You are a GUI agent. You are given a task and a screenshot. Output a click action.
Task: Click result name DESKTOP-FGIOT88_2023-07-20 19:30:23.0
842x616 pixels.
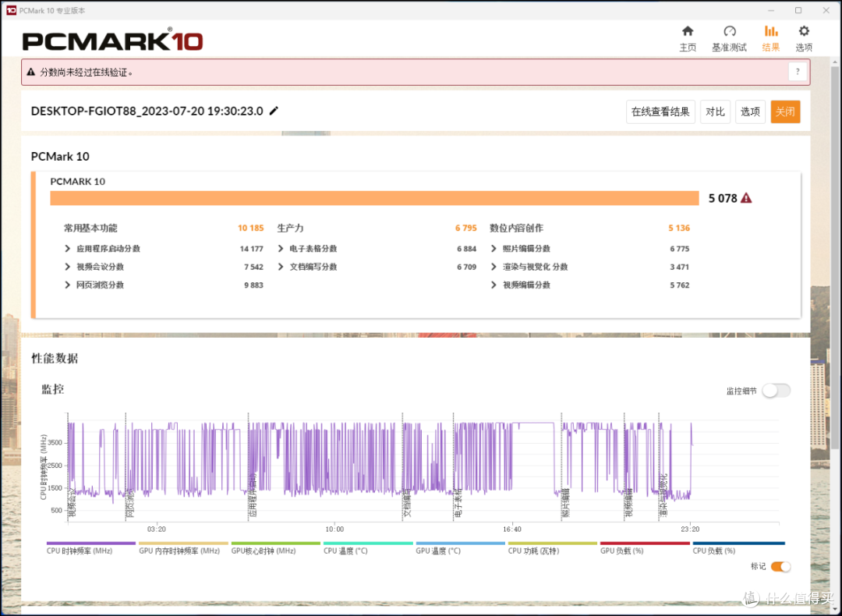147,112
